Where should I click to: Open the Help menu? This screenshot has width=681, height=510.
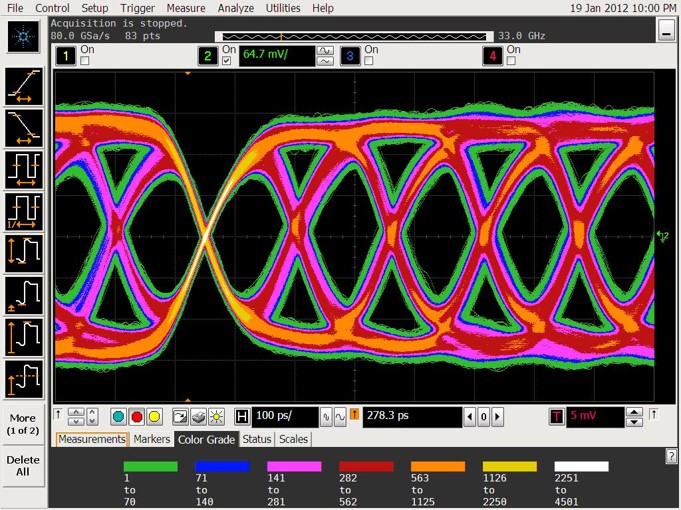click(323, 8)
